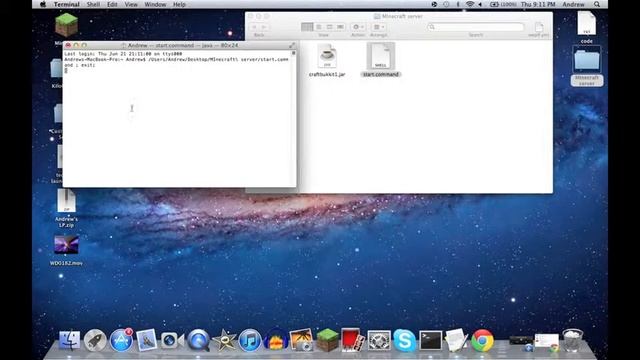
Task: Open the Finder Action gear dropdown
Action: (x=358, y=27)
